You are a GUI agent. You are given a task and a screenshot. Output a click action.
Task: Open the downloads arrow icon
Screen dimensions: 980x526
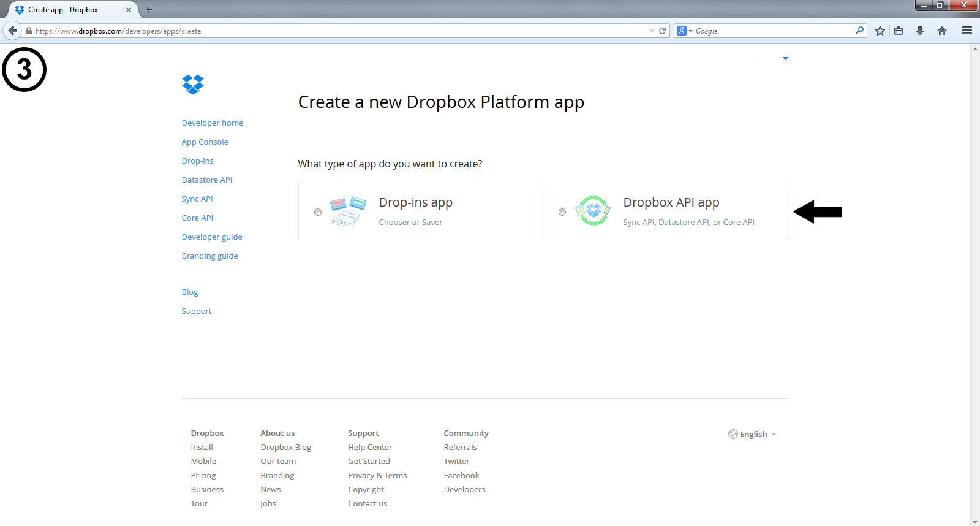pos(920,31)
